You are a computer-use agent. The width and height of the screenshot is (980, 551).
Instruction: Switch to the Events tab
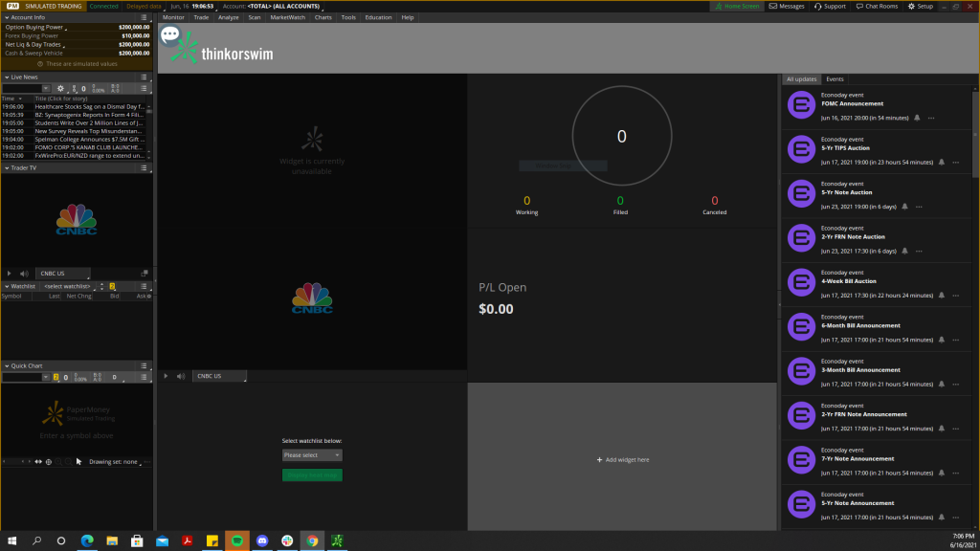coord(835,79)
